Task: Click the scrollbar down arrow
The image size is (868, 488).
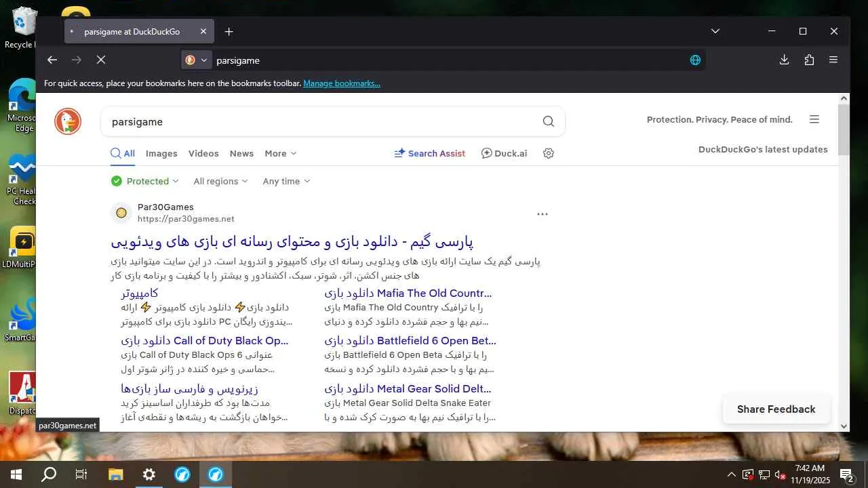Action: [x=844, y=426]
